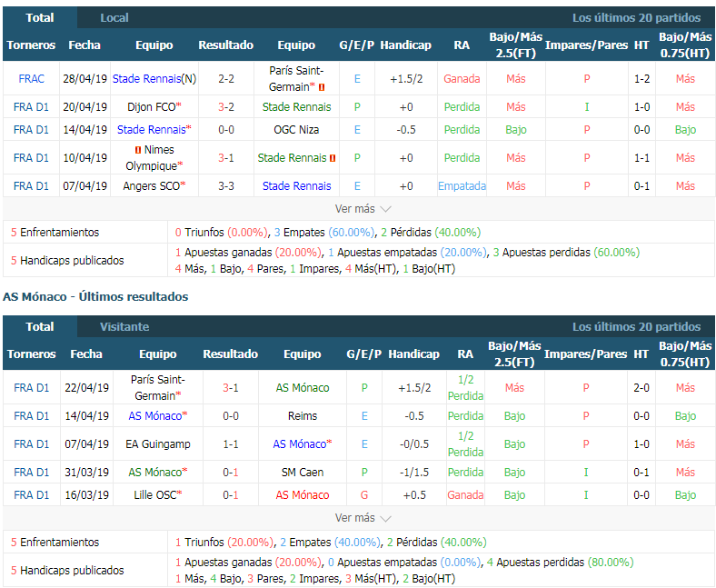Screen dimensions: 716x588
Task: Click the red card icon after Stade Rennais on 10/04/19
Action: pos(333,158)
